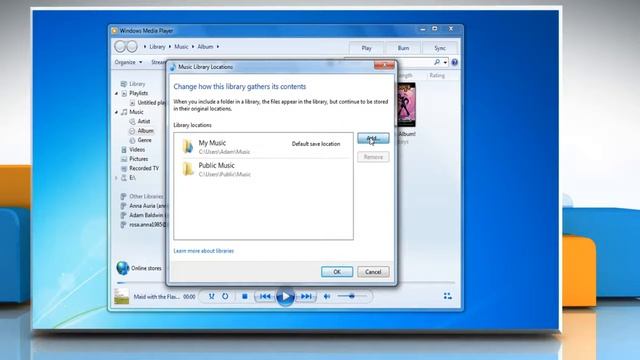Select the Genre view under Music
The height and width of the screenshot is (360, 640).
pos(144,140)
